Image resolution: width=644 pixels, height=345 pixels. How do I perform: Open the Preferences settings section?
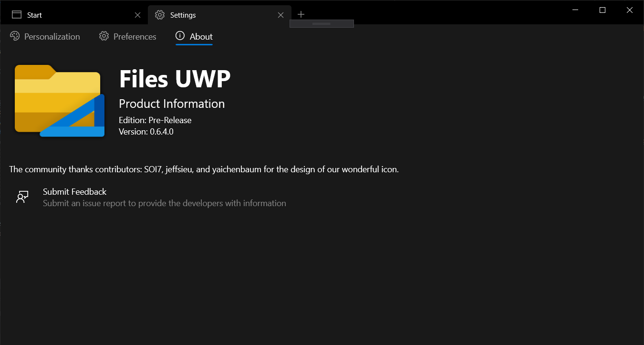click(128, 37)
